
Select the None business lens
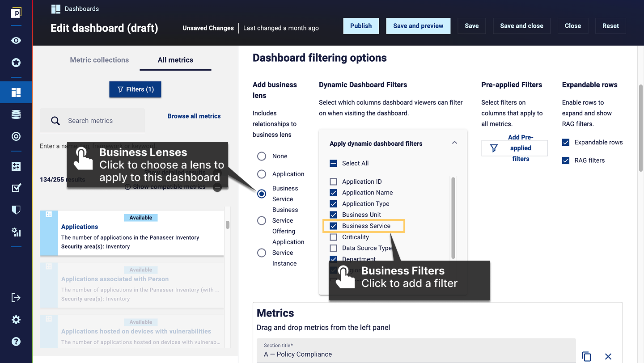click(262, 156)
